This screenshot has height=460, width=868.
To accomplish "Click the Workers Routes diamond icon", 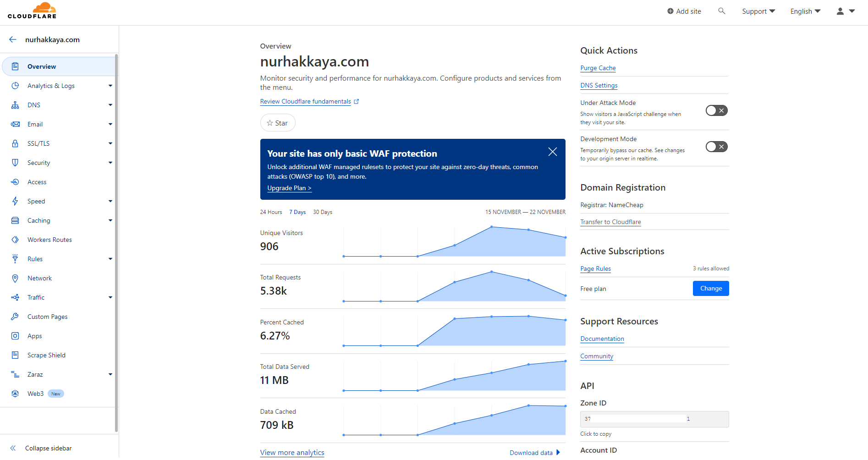I will (15, 240).
